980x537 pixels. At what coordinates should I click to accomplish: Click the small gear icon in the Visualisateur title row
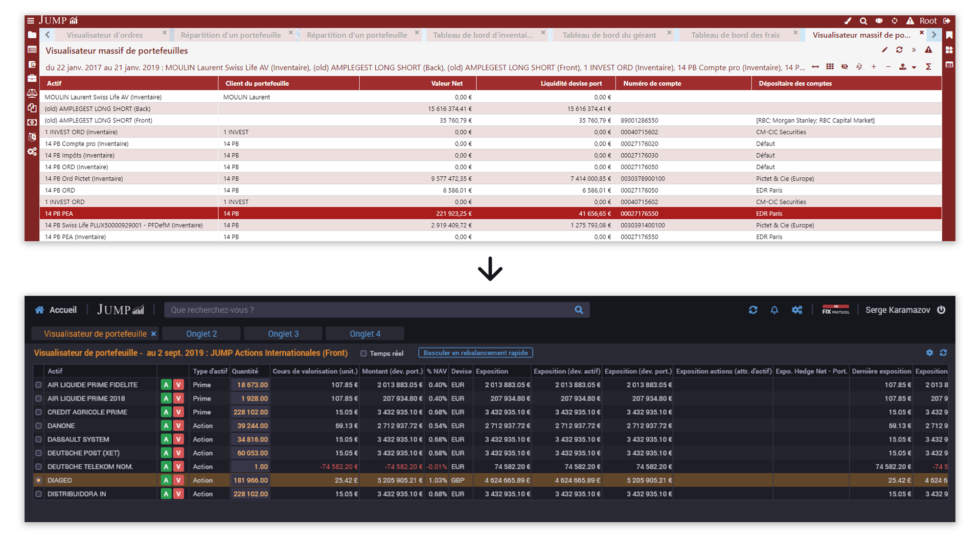929,353
